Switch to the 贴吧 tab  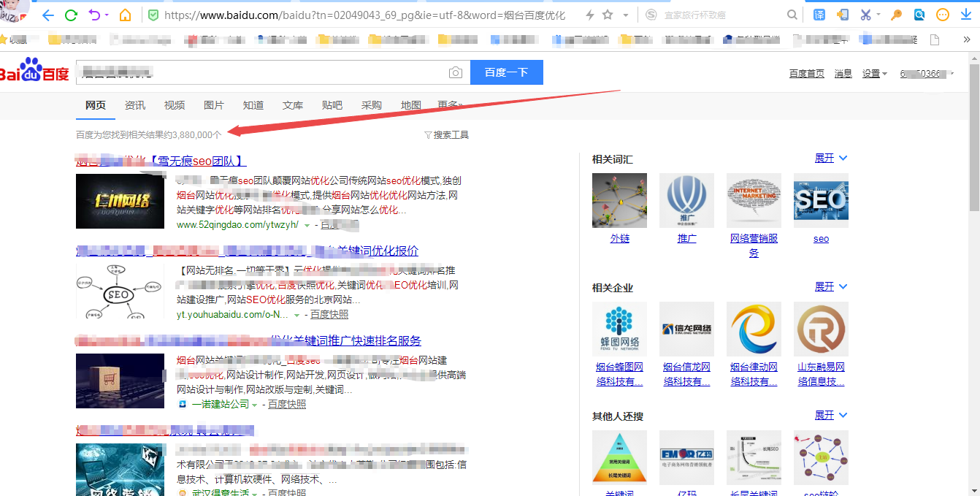332,105
